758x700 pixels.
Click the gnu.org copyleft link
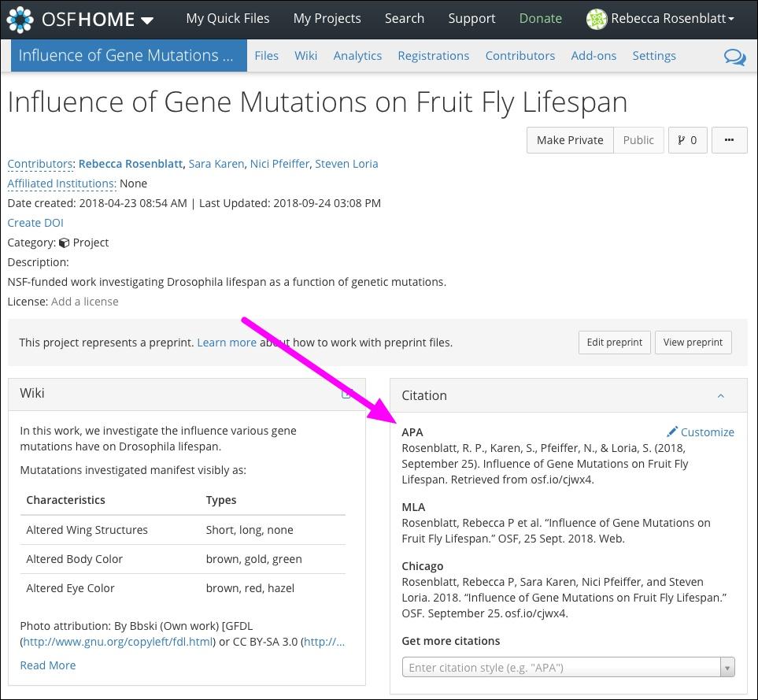point(118,642)
